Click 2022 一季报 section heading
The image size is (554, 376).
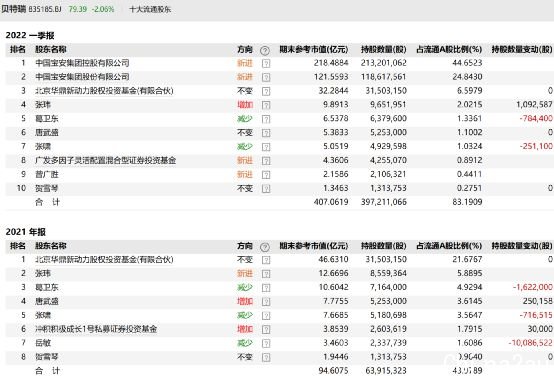pos(30,35)
